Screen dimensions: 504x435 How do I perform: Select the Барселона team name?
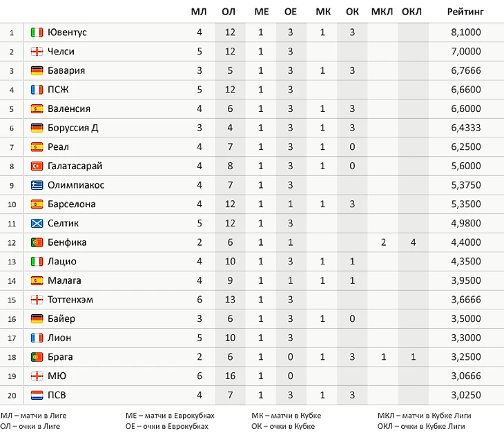click(x=72, y=204)
